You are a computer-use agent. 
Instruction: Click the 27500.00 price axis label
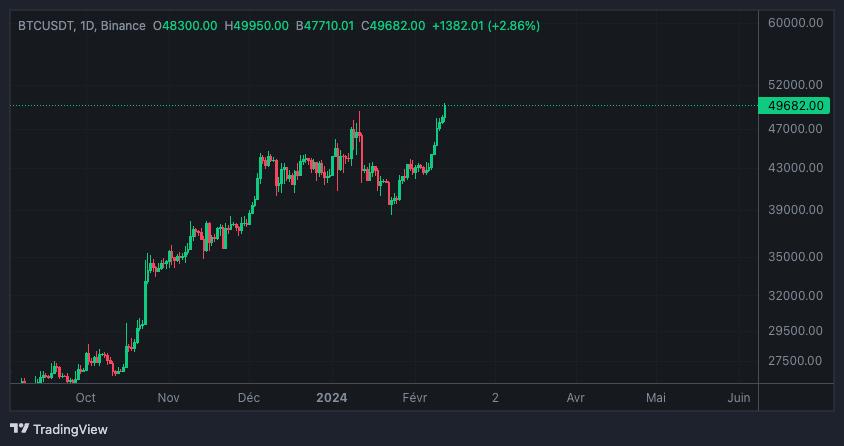(x=796, y=360)
